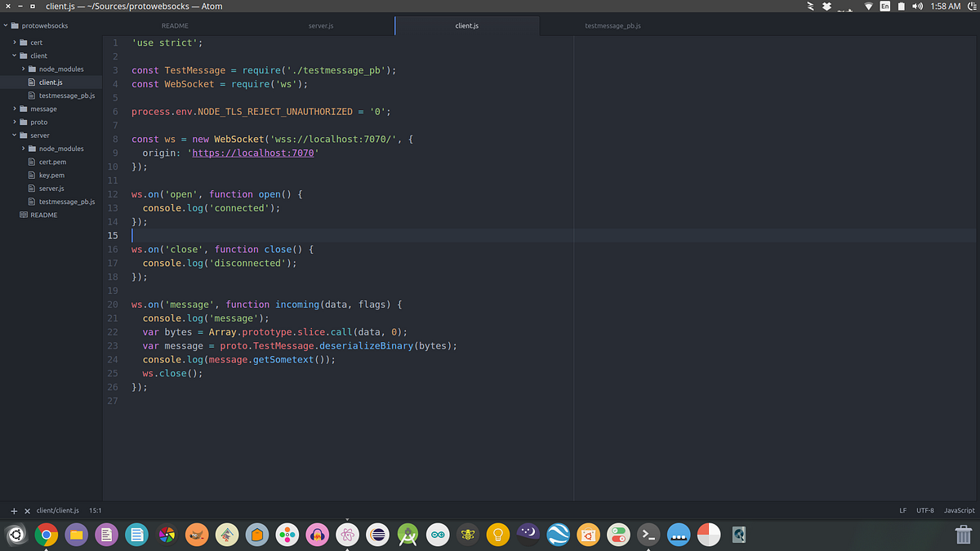Open the Arduino IDE from the dock
The height and width of the screenshot is (551, 980).
pyautogui.click(x=438, y=535)
